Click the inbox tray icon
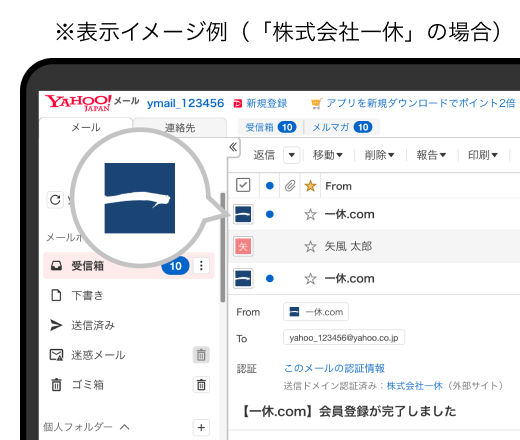 pyautogui.click(x=56, y=266)
